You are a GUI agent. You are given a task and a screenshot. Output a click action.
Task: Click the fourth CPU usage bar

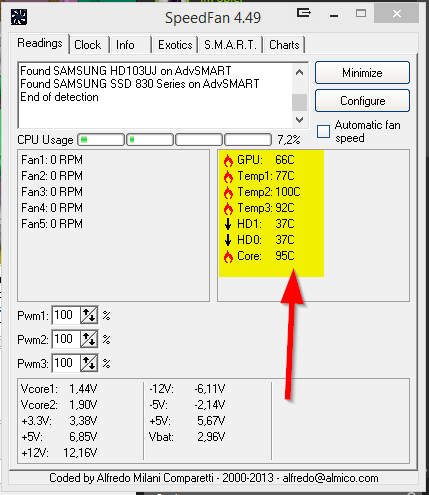(x=248, y=140)
